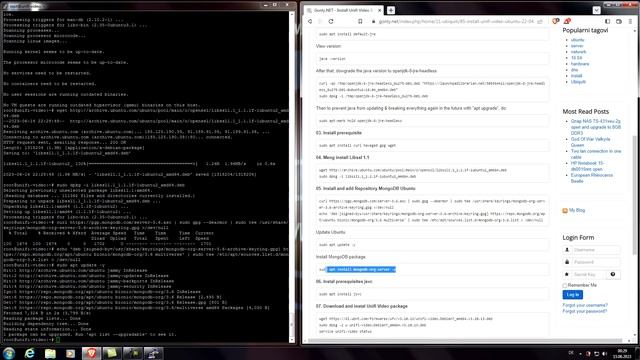Reload the page with the refresh icon
Screen dimensions: 640x360
click(331, 21)
